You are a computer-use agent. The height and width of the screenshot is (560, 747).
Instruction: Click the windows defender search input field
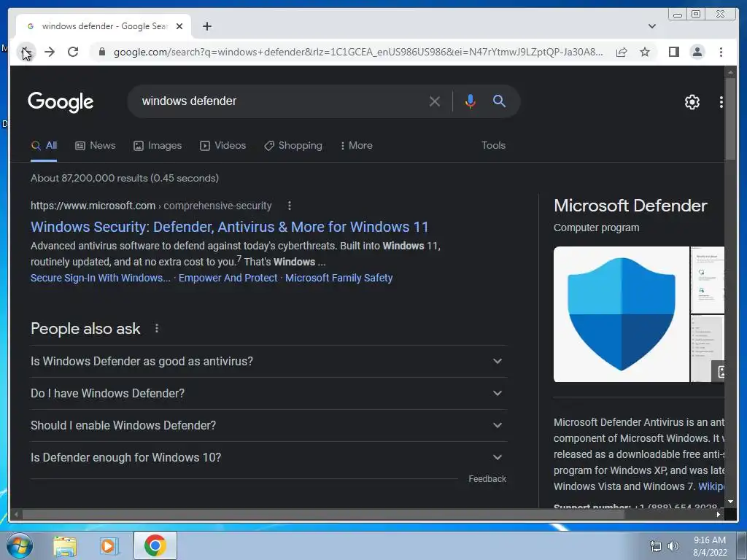click(279, 101)
